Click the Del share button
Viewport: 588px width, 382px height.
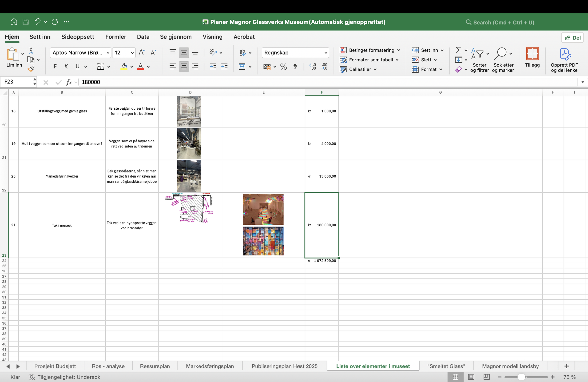(572, 38)
